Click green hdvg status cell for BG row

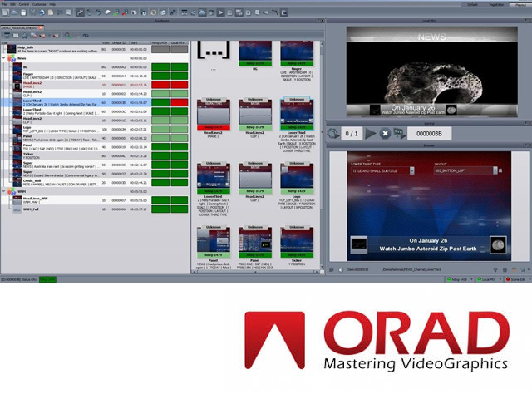[160, 66]
